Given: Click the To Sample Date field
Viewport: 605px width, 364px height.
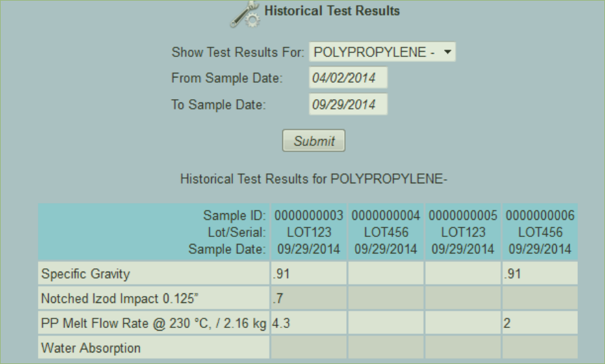Looking at the screenshot, I should 348,104.
